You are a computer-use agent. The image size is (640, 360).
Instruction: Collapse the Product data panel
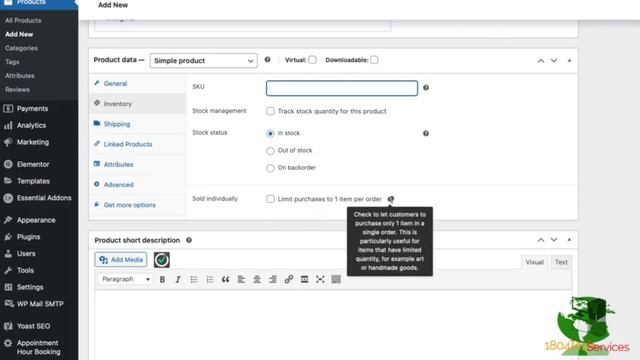coord(569,60)
